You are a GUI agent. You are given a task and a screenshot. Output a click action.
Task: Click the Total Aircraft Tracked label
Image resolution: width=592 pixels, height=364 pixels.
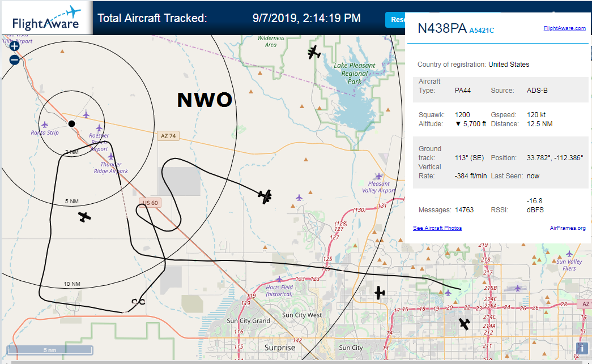click(x=152, y=18)
